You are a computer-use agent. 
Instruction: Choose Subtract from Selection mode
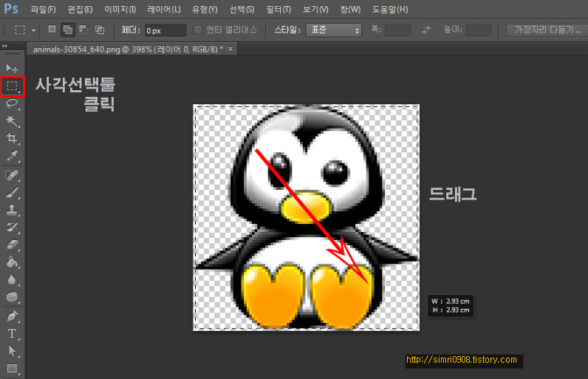83,30
